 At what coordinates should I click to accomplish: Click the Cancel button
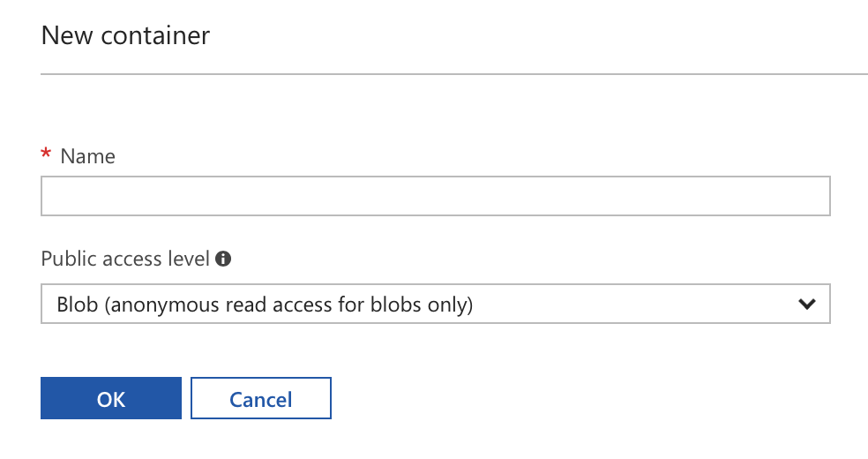point(261,398)
